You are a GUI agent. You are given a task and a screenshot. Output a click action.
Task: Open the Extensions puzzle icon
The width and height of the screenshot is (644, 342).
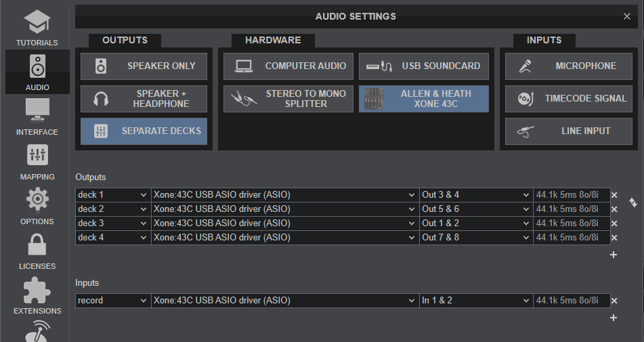pos(37,295)
